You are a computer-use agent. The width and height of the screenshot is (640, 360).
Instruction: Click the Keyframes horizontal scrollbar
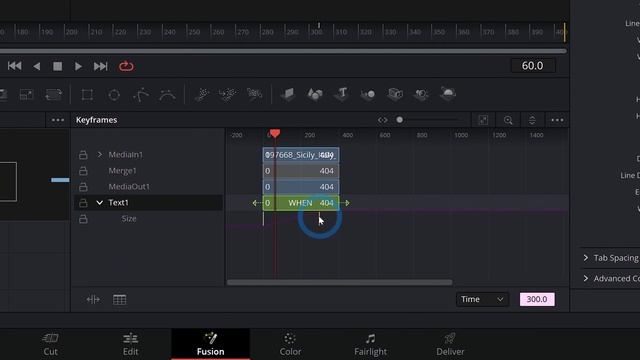[x=339, y=282]
